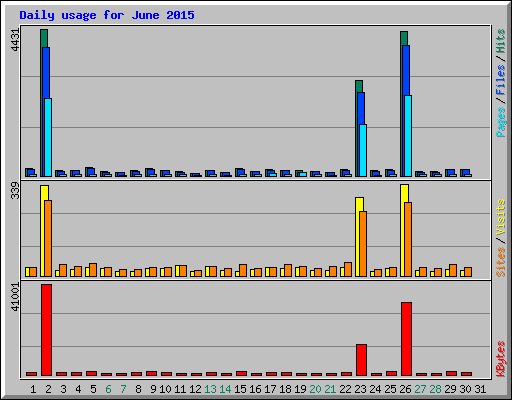512x400 pixels.
Task: Click the yellow Visits bar for day 23
Action: point(358,237)
